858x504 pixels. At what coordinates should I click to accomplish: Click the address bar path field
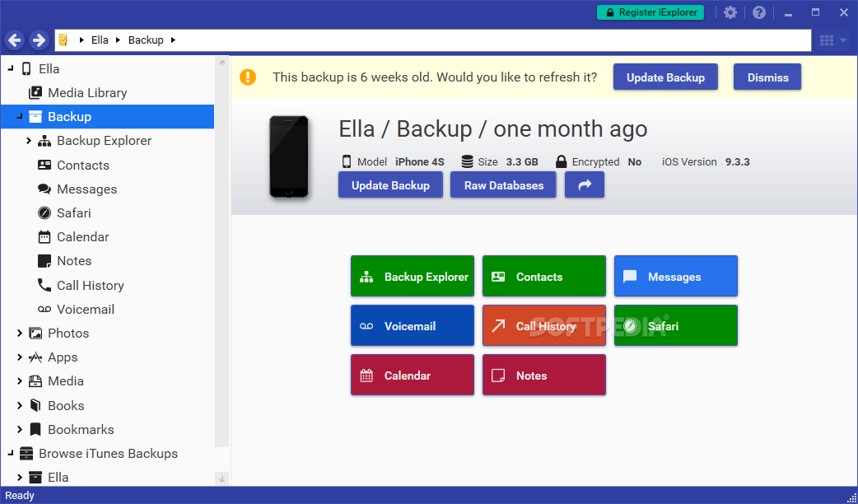(432, 40)
